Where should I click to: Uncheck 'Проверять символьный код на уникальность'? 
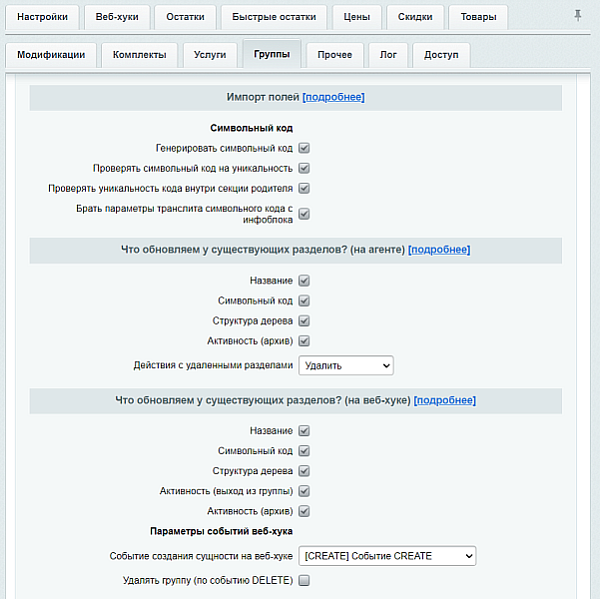click(x=304, y=168)
